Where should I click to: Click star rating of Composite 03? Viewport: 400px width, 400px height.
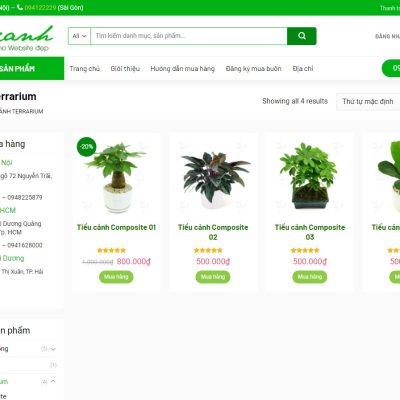(305, 250)
